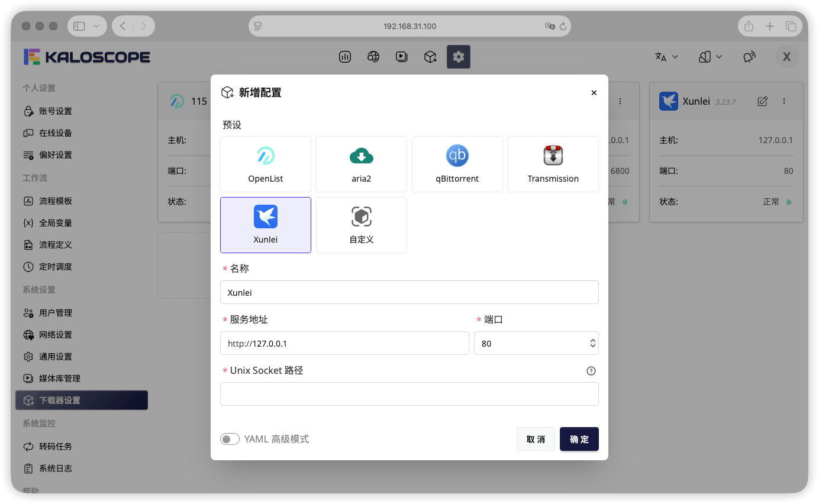Select the aria2 preset card
The image size is (819, 504).
(362, 164)
